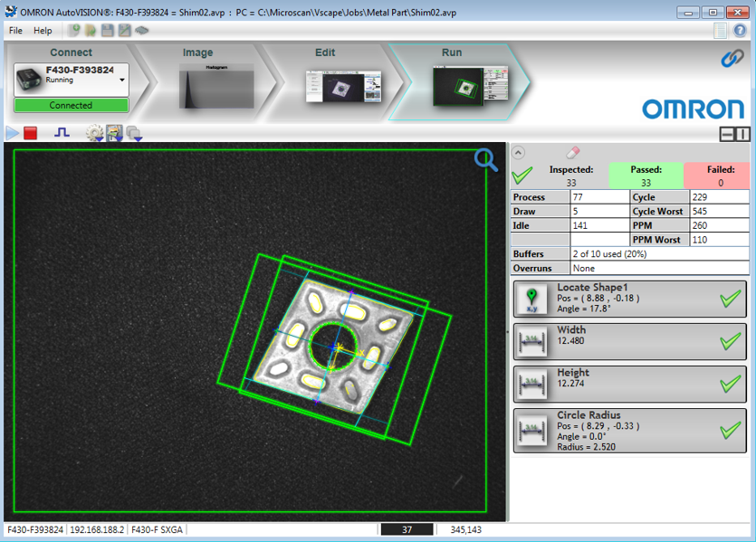Click the status bar F430-F393824 entry
756x542 pixels.
point(35,529)
